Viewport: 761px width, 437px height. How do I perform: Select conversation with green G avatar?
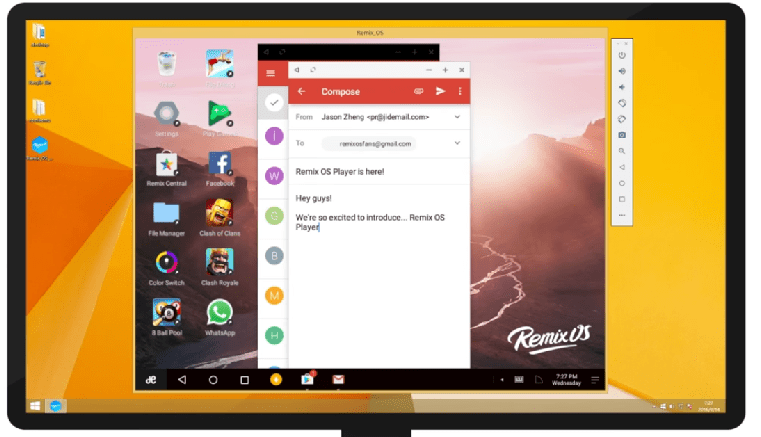click(274, 216)
